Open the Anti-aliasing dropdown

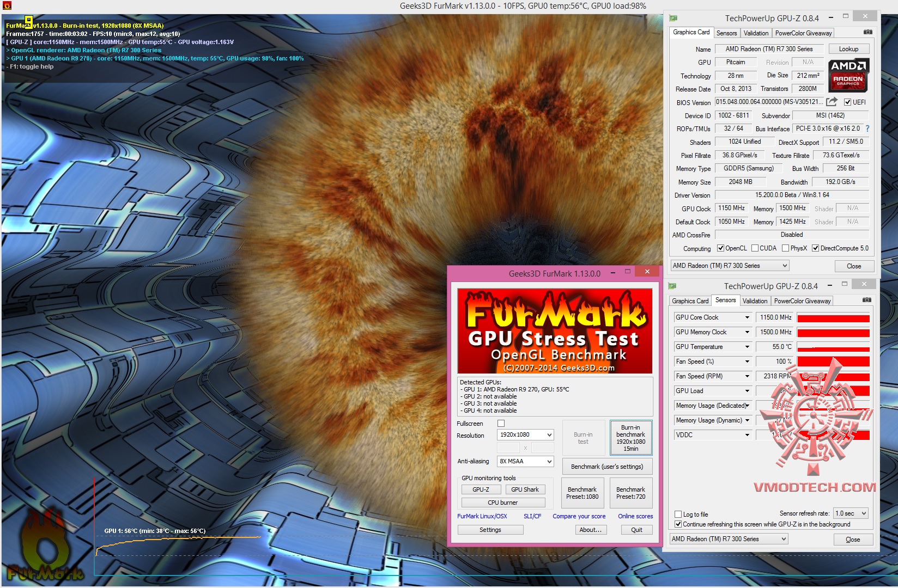tap(526, 461)
